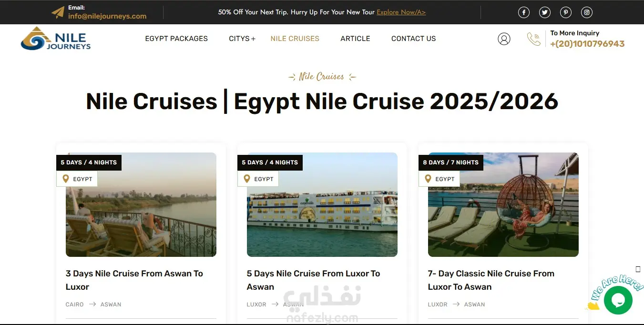This screenshot has height=325, width=644.
Task: Call the +(20)1010796943 phone number link
Action: click(587, 44)
